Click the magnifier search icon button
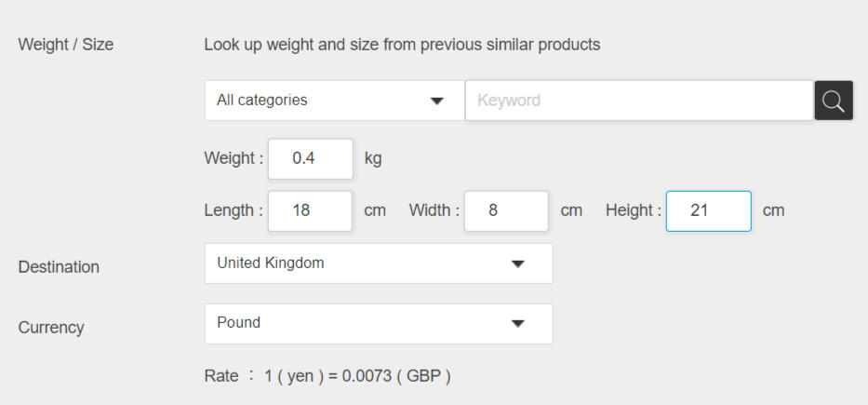The width and height of the screenshot is (868, 405). pyautogui.click(x=834, y=101)
